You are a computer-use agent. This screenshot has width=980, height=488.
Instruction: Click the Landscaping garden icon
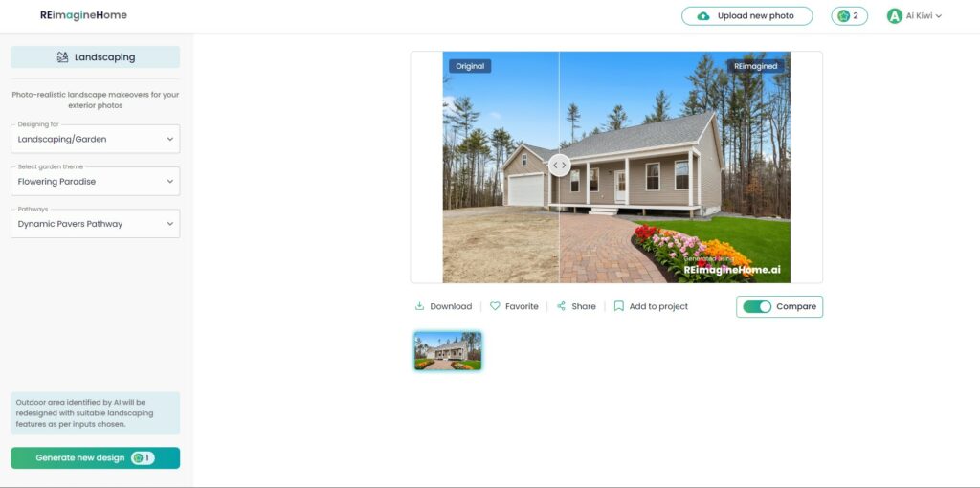(x=62, y=57)
